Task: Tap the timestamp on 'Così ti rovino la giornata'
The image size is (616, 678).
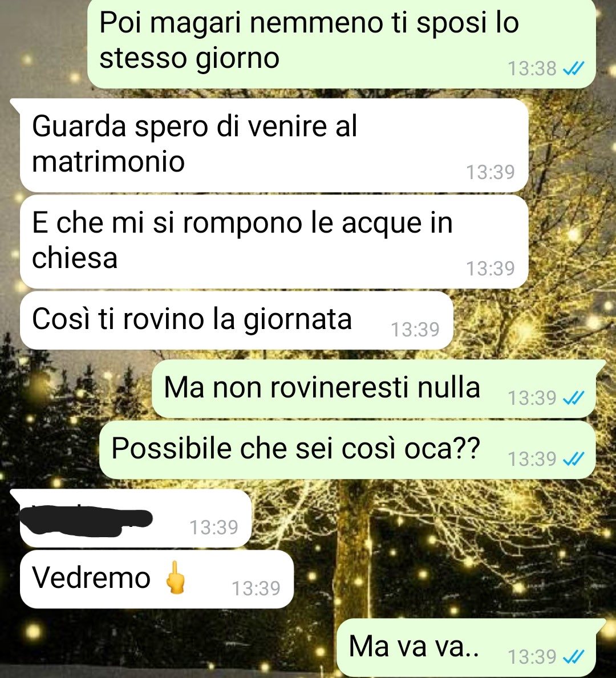Action: [415, 330]
